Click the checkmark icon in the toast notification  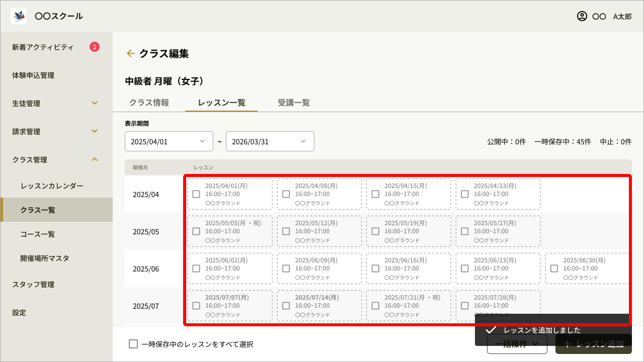pyautogui.click(x=491, y=330)
